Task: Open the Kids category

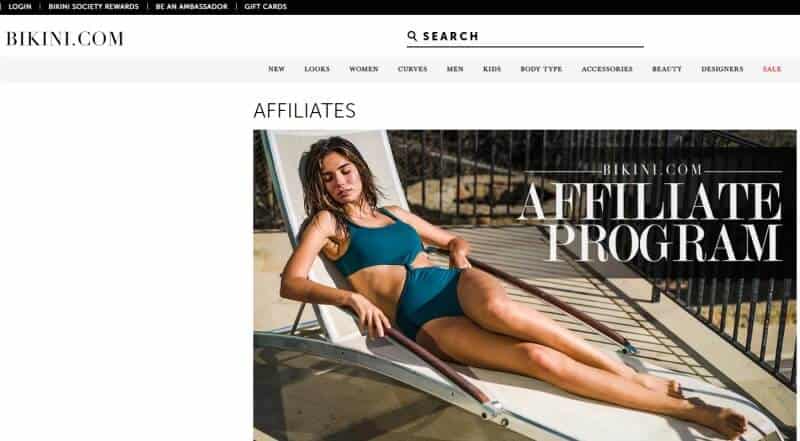Action: [x=492, y=69]
